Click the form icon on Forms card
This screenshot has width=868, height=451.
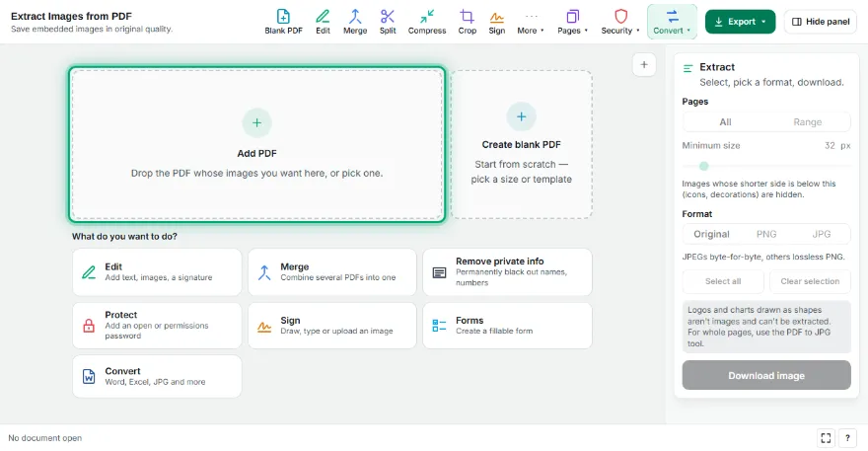point(439,326)
